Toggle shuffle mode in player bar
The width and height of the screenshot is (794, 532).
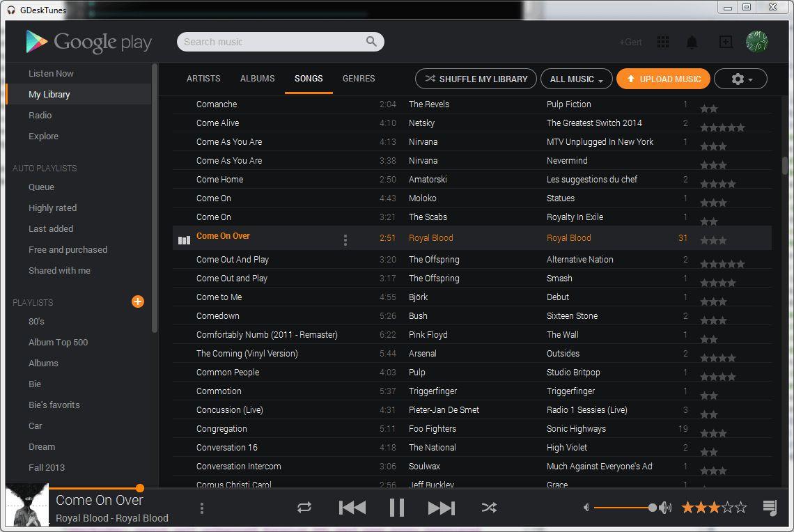[x=489, y=507]
